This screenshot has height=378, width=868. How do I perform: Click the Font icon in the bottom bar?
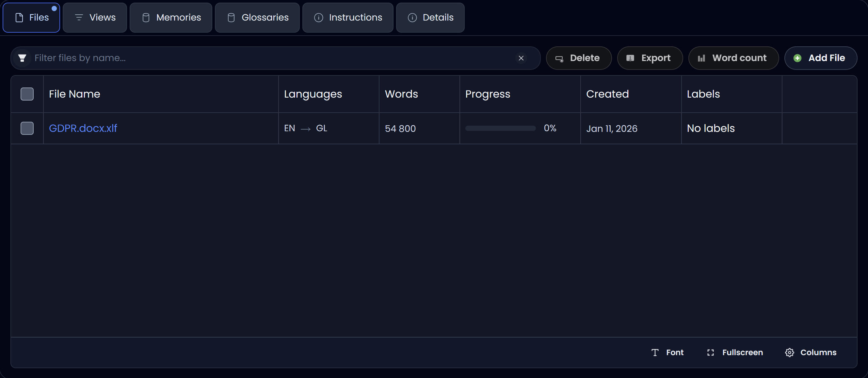tap(655, 353)
